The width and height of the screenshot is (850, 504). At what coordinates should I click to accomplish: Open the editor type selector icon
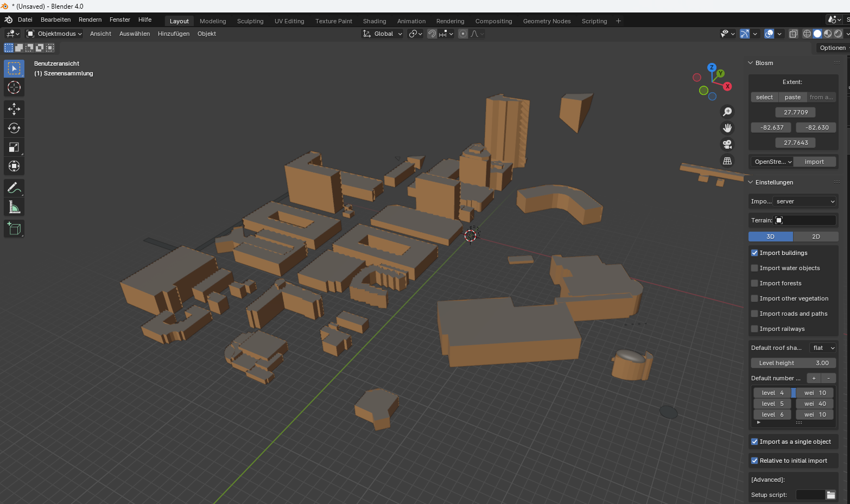[12, 34]
